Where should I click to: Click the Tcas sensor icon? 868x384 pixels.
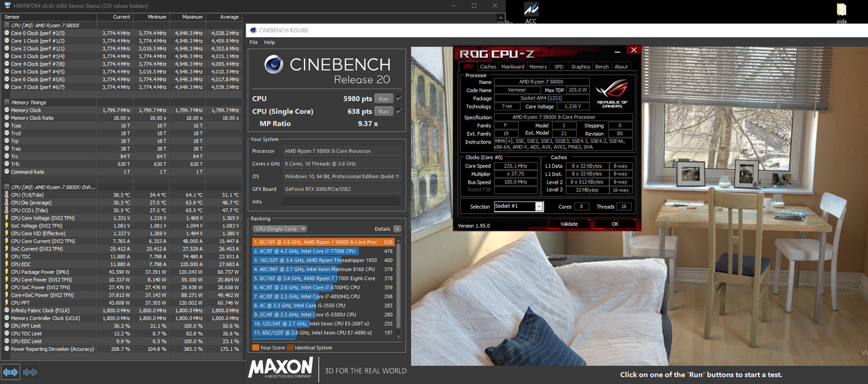point(7,126)
